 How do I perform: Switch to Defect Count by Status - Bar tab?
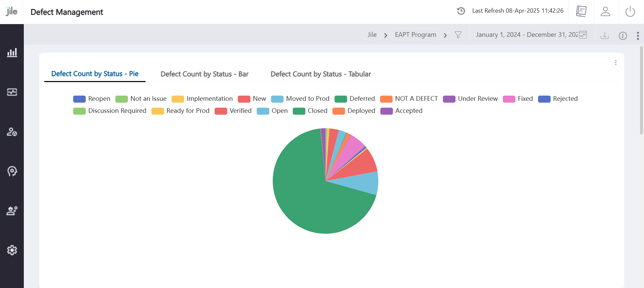(x=204, y=74)
